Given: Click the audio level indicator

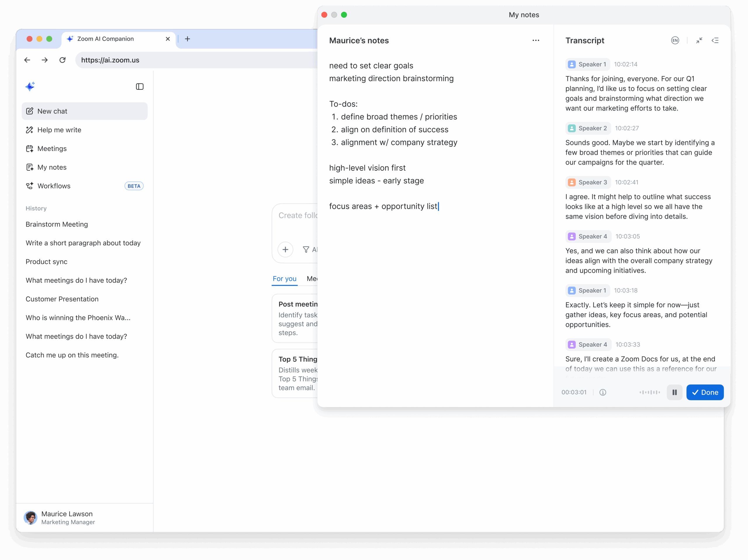Looking at the screenshot, I should (x=650, y=392).
